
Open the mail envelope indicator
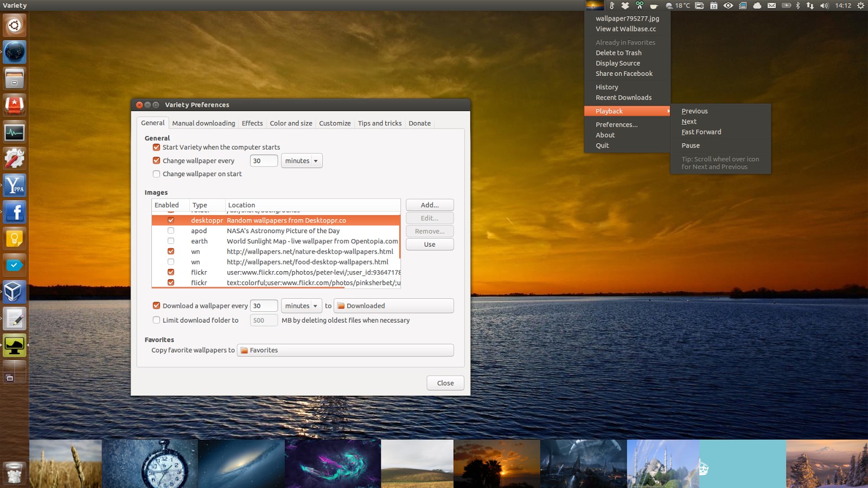click(x=771, y=5)
